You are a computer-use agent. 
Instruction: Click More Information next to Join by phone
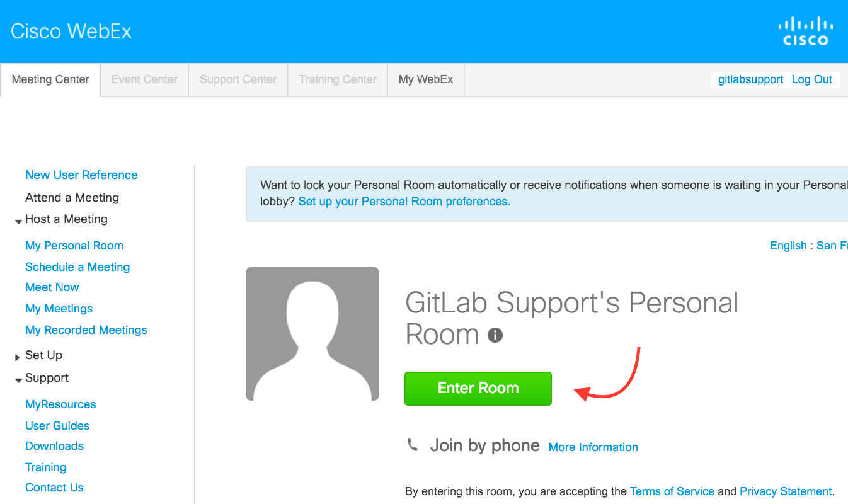click(x=593, y=447)
